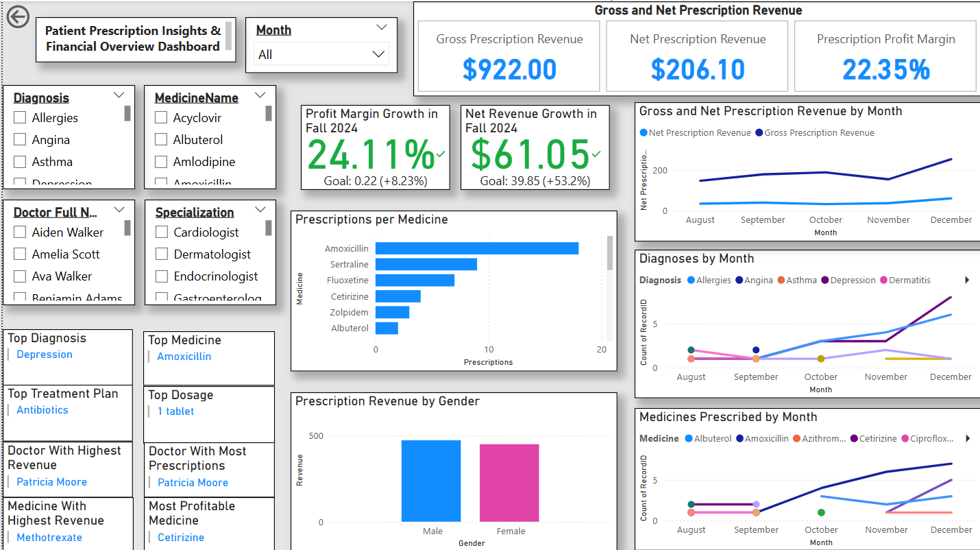Open the Specialization slicer chevron
Image resolution: width=980 pixels, height=550 pixels.
tap(260, 209)
